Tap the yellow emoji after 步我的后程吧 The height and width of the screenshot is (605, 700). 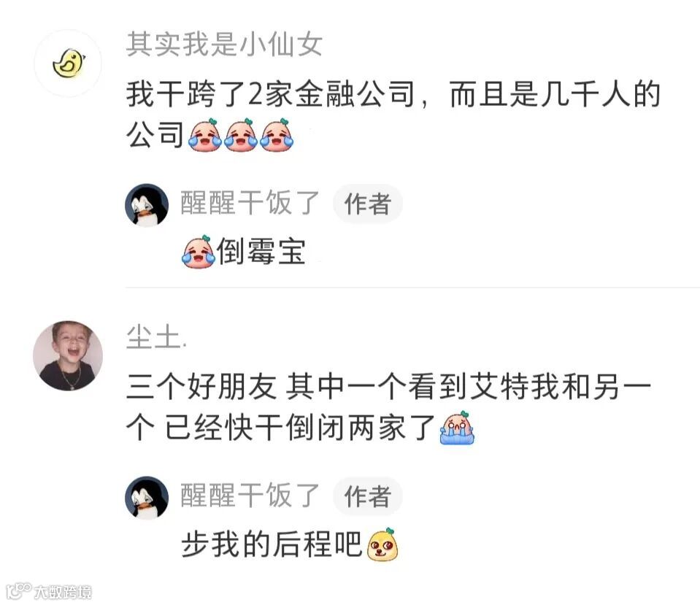coord(382,544)
